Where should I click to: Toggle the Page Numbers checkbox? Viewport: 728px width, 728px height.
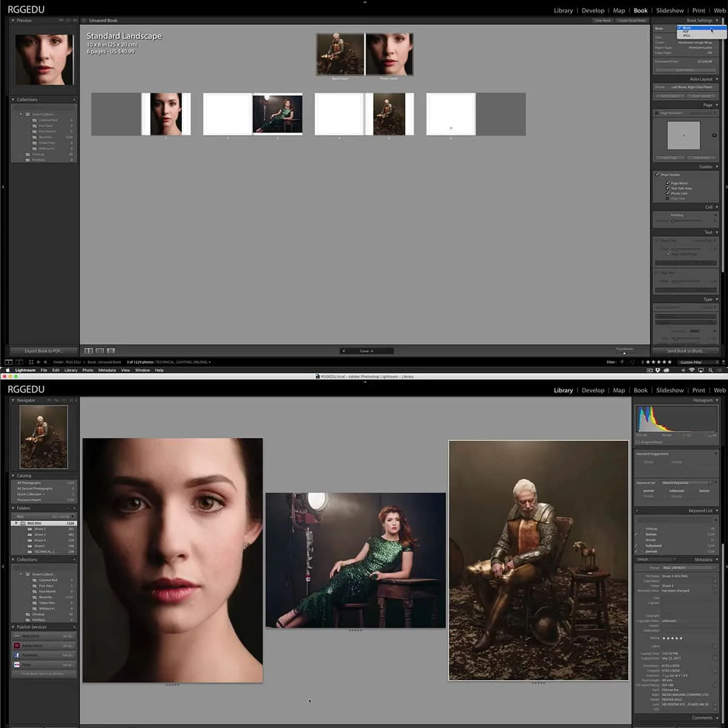click(x=656, y=113)
